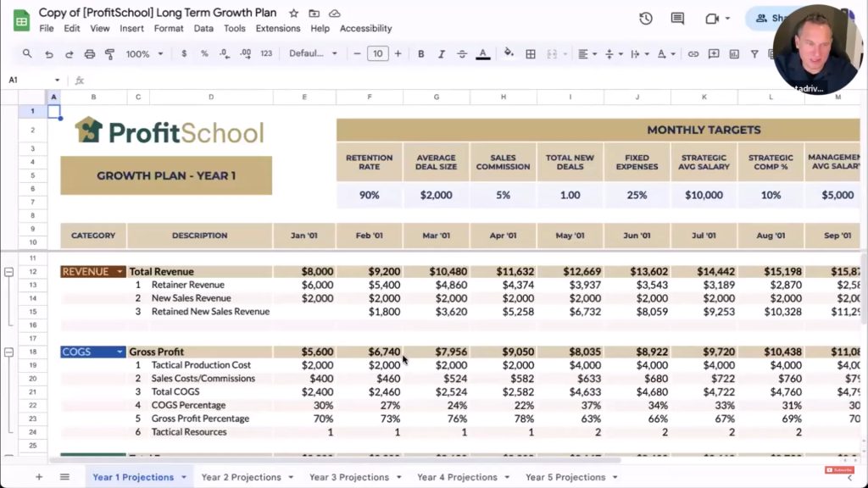Open the font family dropdown
The width and height of the screenshot is (868, 488).
coord(313,53)
